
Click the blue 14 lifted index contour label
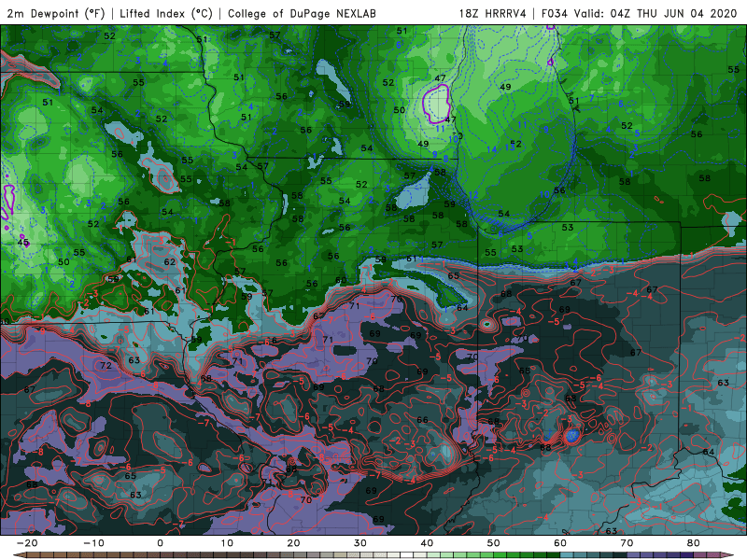point(492,149)
